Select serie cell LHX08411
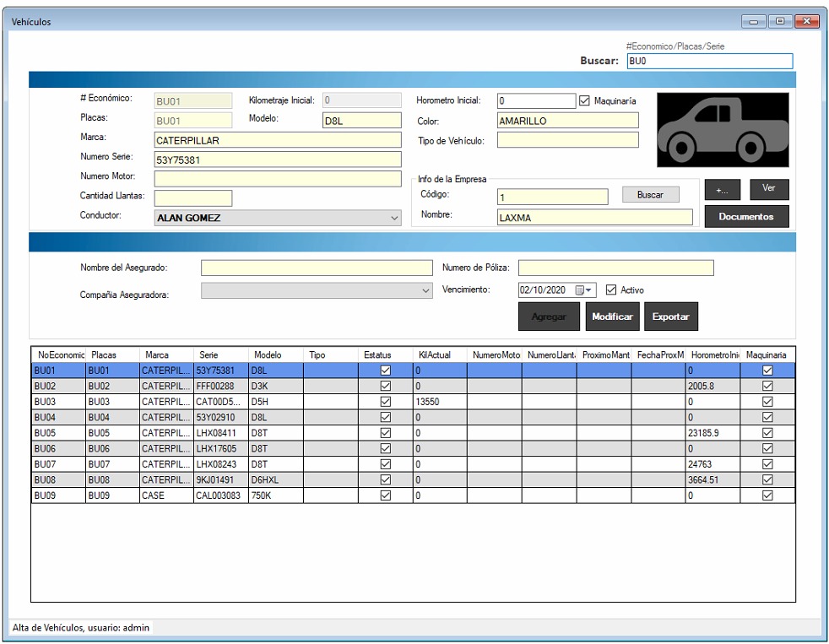 [221, 433]
